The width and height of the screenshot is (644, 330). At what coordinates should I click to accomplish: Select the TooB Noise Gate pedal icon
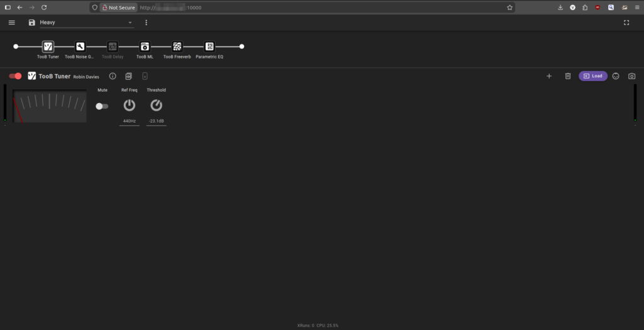[80, 47]
